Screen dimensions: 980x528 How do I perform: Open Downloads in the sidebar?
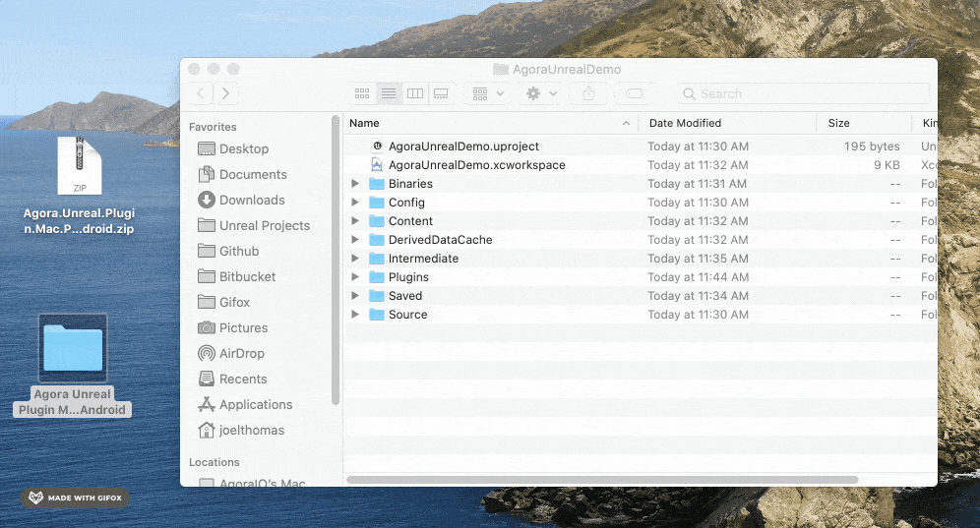point(241,200)
